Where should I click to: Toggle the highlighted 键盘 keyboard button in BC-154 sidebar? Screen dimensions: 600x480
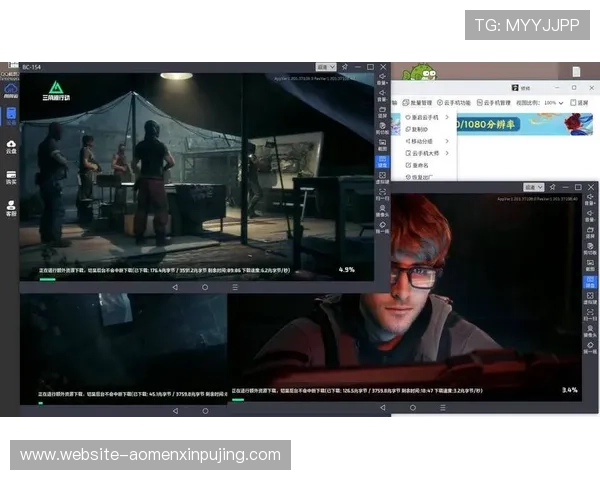tap(383, 161)
